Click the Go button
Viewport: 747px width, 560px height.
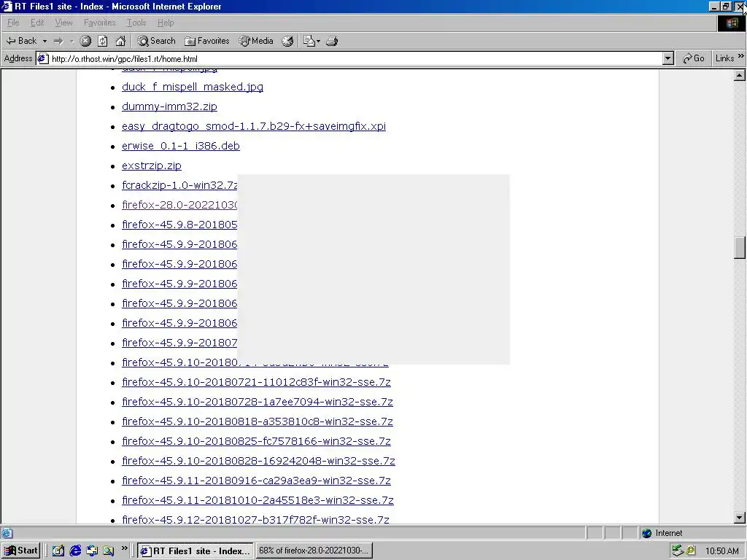694,58
